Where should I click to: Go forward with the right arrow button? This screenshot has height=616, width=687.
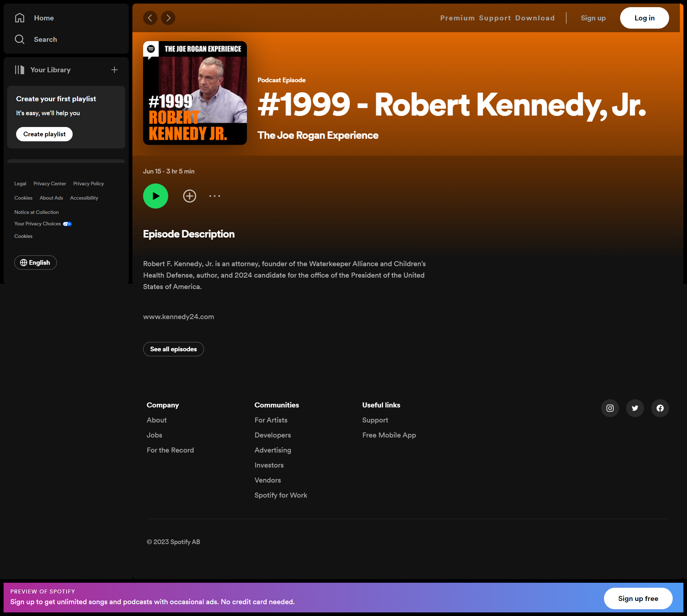coord(168,18)
